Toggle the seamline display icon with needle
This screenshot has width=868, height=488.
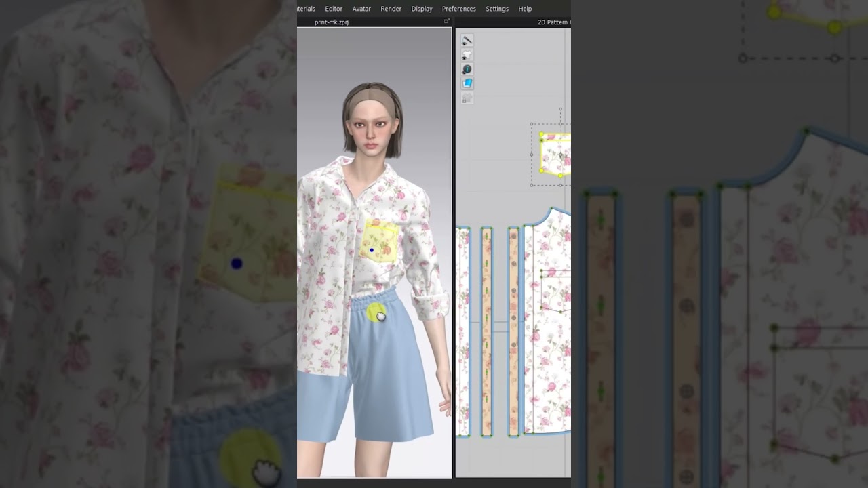pyautogui.click(x=467, y=41)
